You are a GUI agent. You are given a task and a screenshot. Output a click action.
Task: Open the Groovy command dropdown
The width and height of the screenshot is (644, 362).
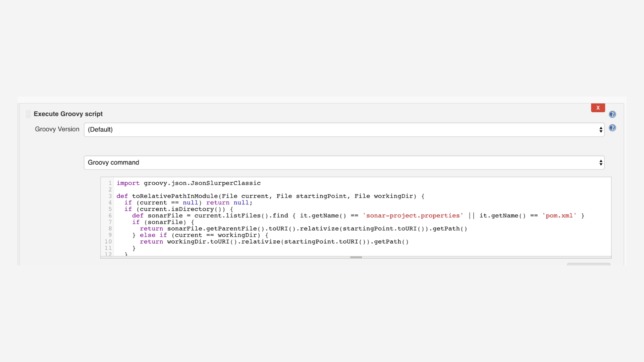pyautogui.click(x=343, y=163)
